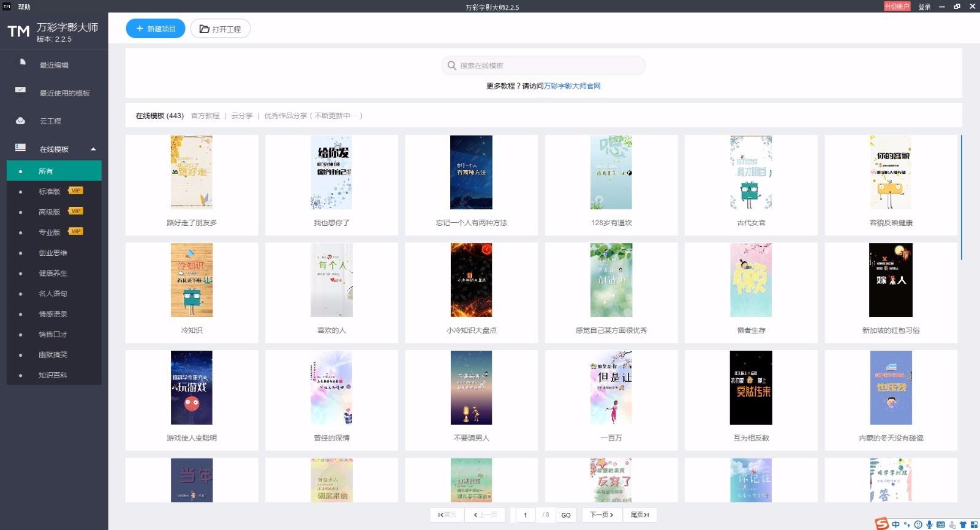Open the 冷知识 template

point(192,293)
